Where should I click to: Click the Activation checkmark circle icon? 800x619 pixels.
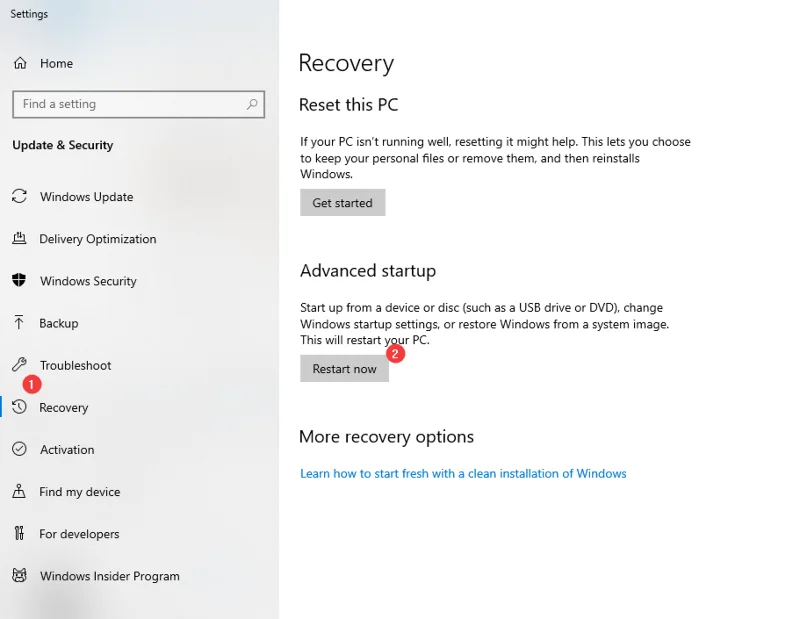19,449
